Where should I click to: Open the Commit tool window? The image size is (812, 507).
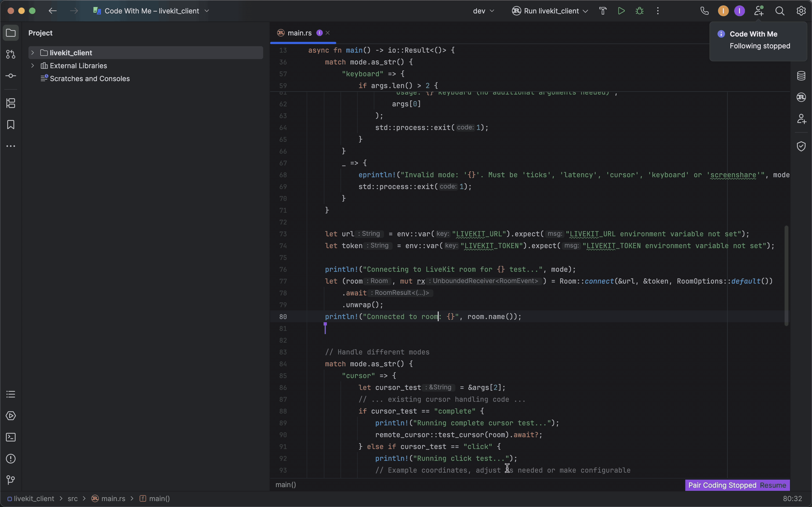(x=11, y=76)
